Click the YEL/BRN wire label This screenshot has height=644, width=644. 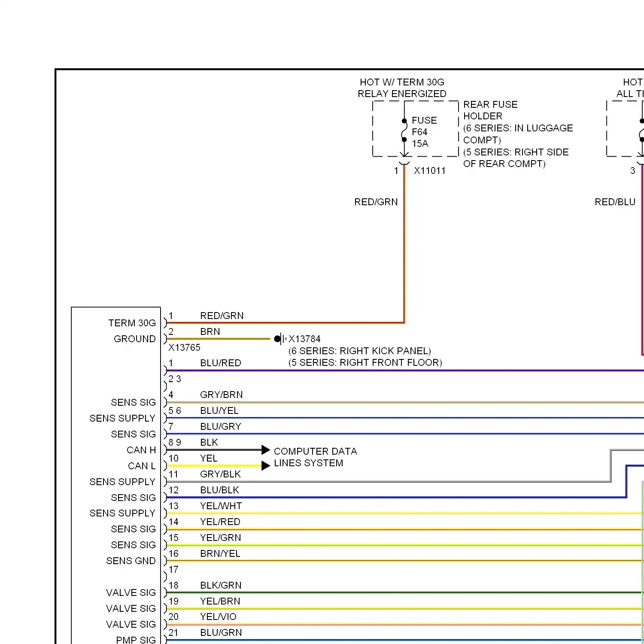[220, 601]
